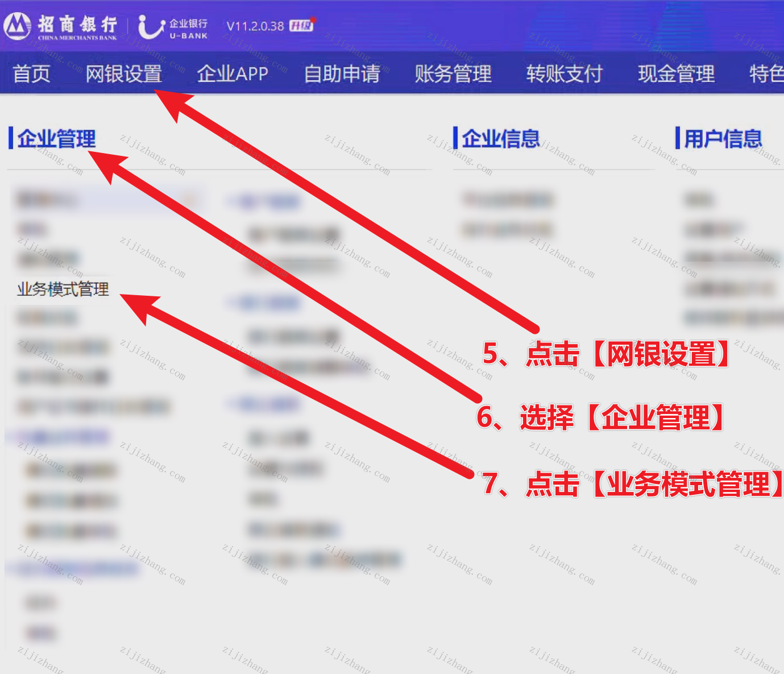Click the 企业银行 U-BANK label
This screenshot has width=784, height=674.
click(189, 28)
